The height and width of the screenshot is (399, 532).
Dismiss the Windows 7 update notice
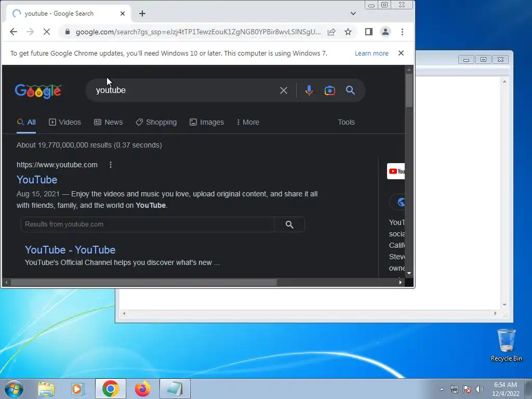click(401, 53)
